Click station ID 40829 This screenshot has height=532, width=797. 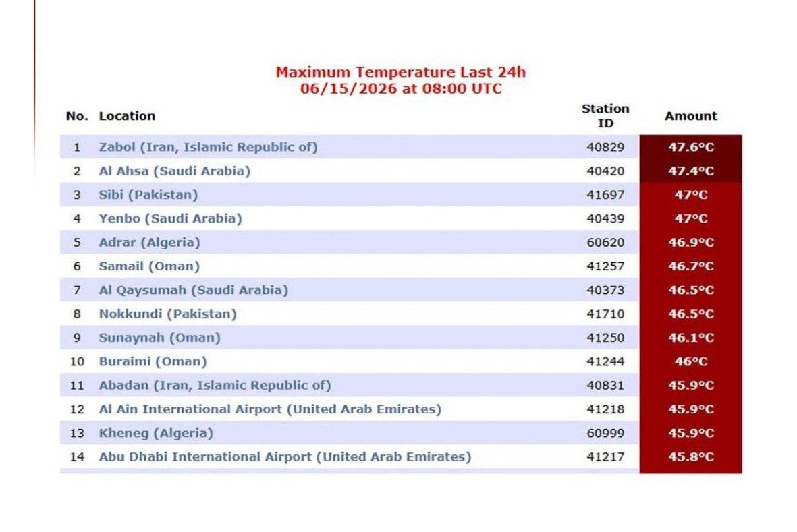pyautogui.click(x=605, y=147)
